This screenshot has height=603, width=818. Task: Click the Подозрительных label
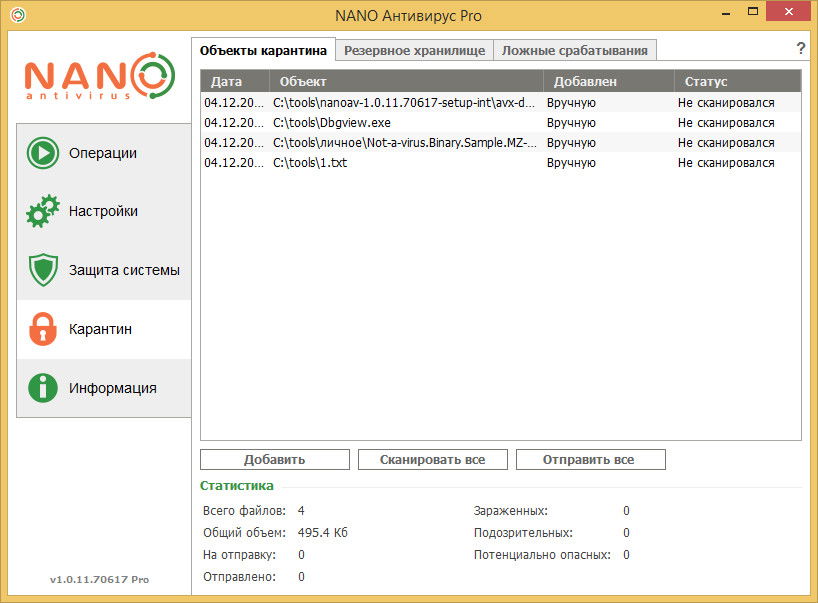[x=523, y=532]
